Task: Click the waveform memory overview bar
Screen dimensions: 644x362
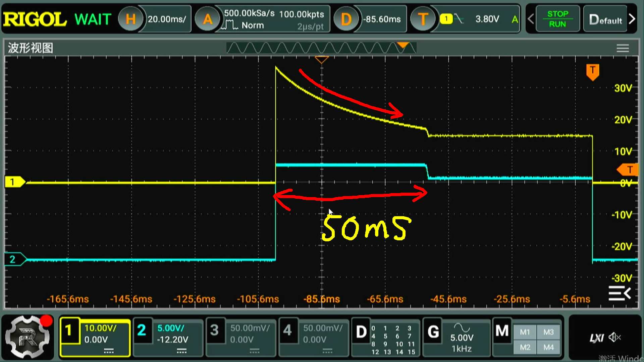Action: click(321, 48)
